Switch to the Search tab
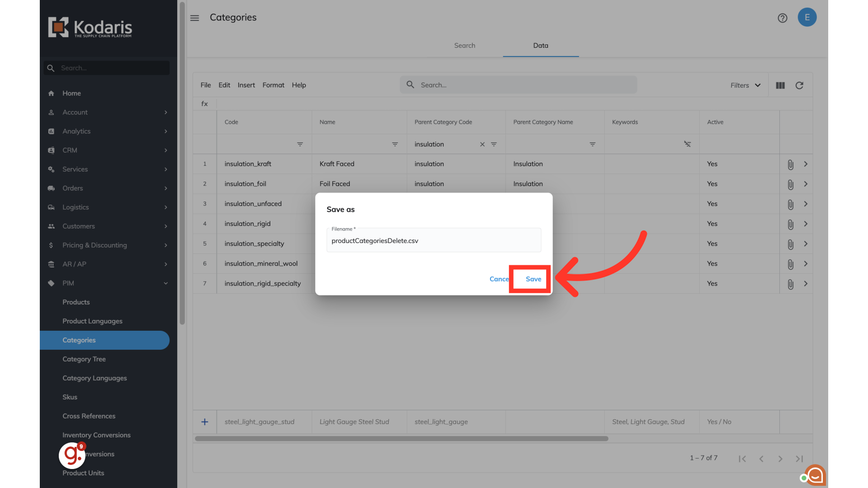The height and width of the screenshot is (488, 868). click(464, 46)
